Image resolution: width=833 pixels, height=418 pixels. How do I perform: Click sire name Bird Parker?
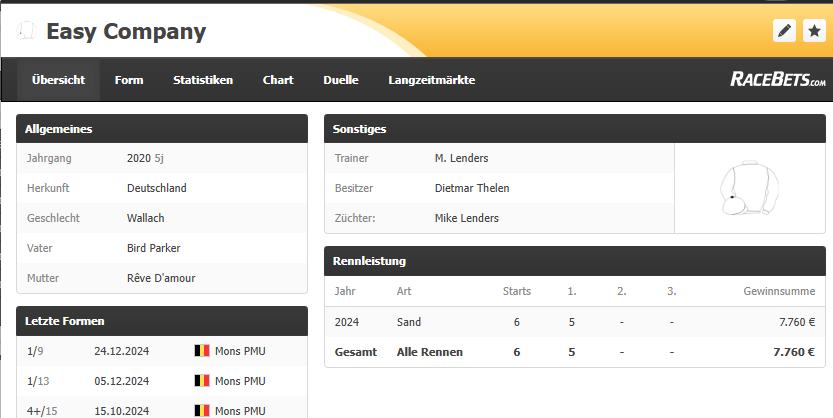pos(154,248)
